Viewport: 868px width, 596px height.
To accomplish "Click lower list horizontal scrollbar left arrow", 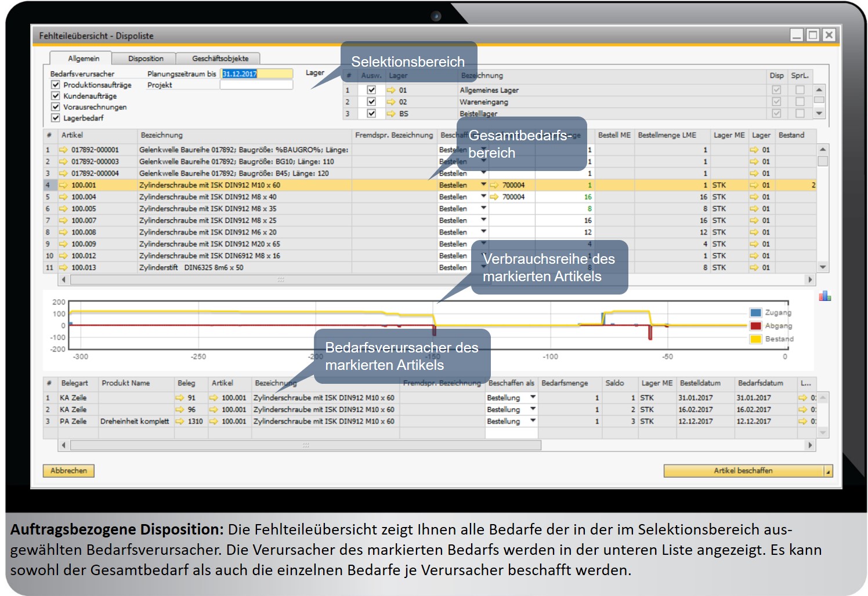I will click(64, 445).
